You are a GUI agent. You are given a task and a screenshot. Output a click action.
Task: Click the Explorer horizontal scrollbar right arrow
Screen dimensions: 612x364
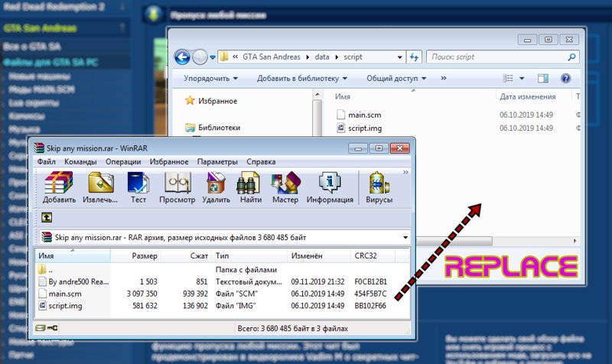[x=575, y=241]
